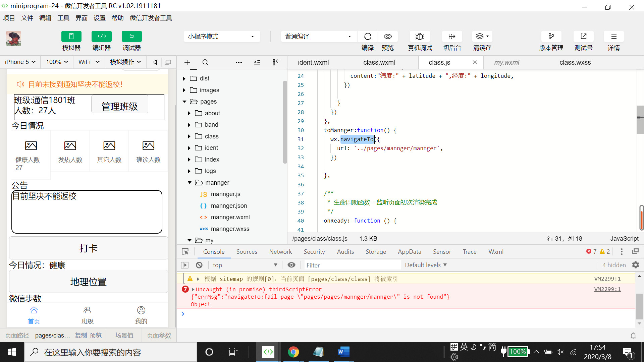The height and width of the screenshot is (362, 644).
Task: Click the search icon in file explorer
Action: pyautogui.click(x=205, y=62)
